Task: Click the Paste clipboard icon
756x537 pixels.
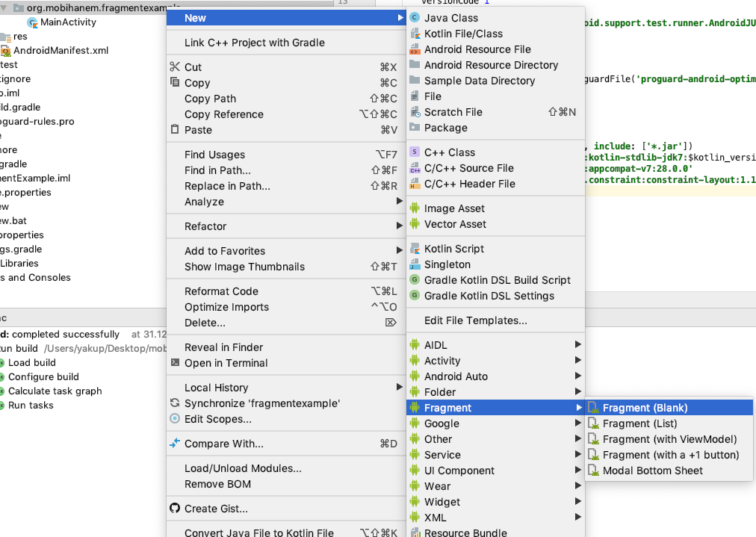Action: pyautogui.click(x=175, y=129)
